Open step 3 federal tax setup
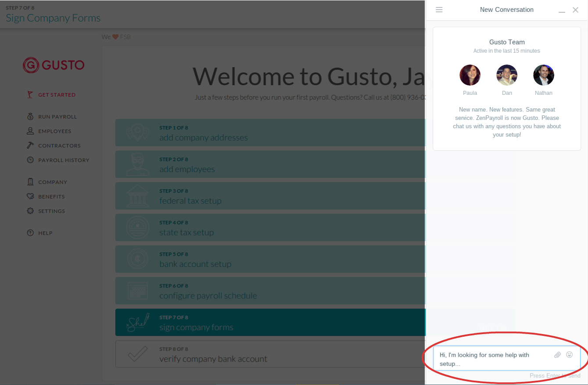 pyautogui.click(x=270, y=196)
